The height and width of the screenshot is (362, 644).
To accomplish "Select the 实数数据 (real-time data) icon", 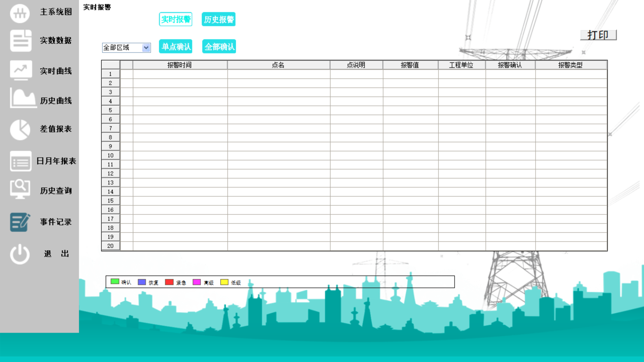I will point(20,41).
